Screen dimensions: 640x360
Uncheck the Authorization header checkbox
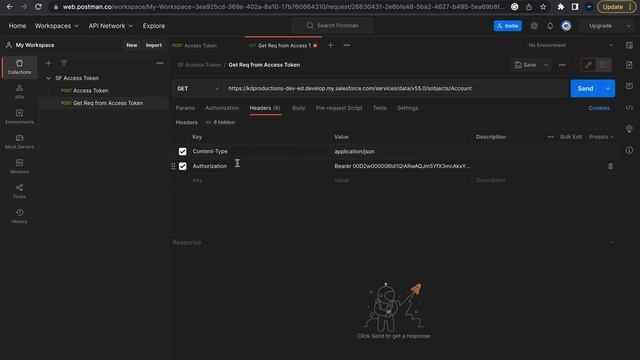182,166
